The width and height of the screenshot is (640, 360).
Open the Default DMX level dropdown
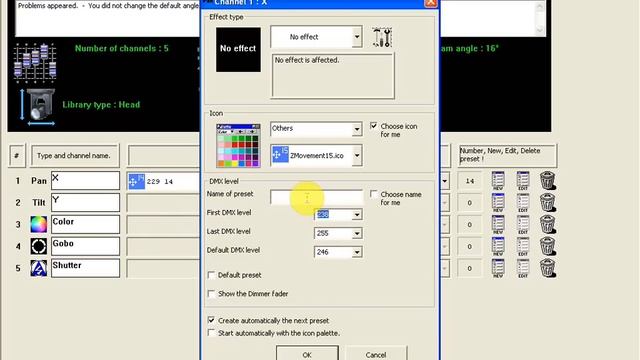pyautogui.click(x=357, y=252)
